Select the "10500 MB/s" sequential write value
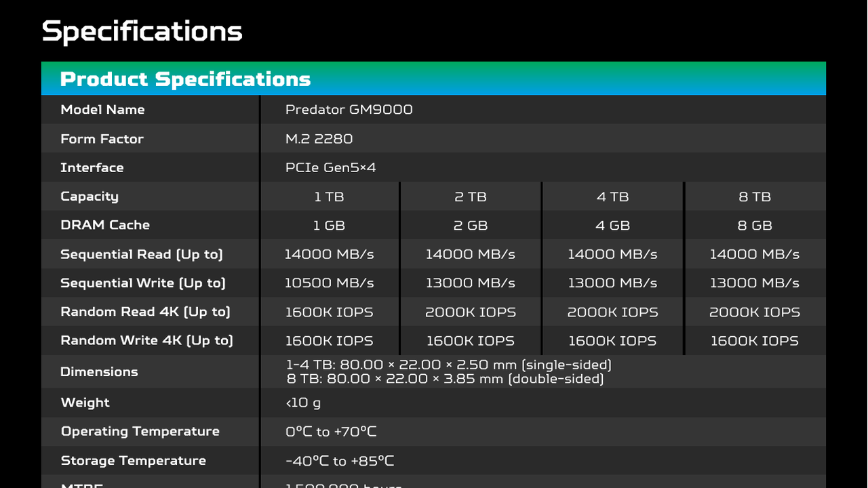The width and height of the screenshot is (868, 488). 329,283
